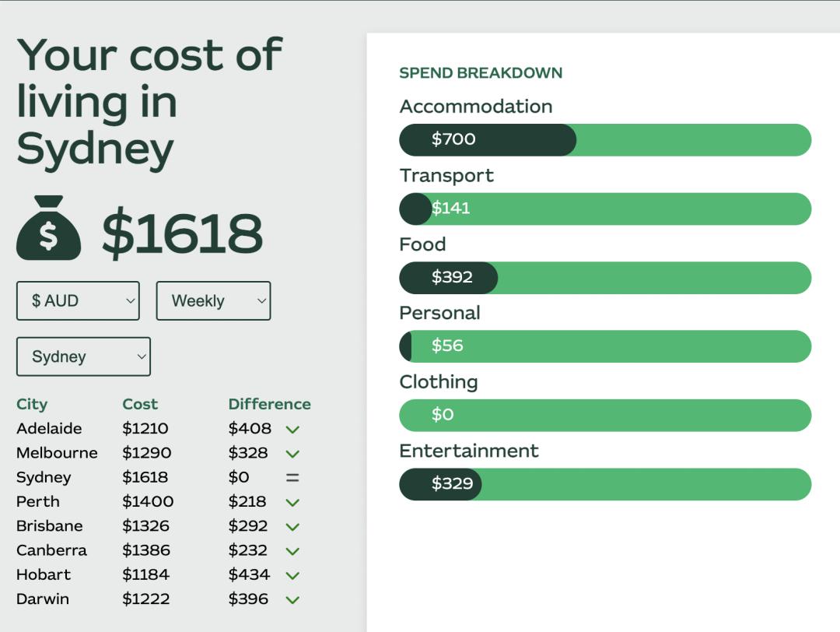Click the chevron icon beside Melbourne's difference
This screenshot has width=840, height=632.
tap(292, 454)
